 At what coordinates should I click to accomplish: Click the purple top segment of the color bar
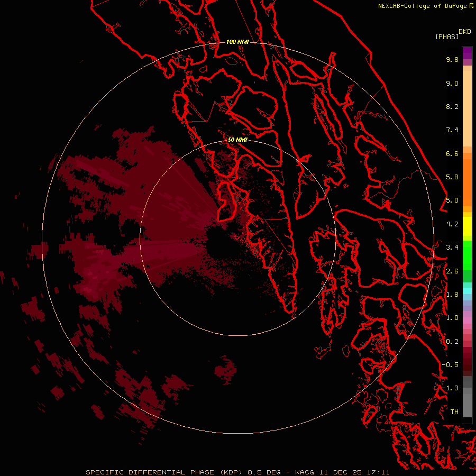point(467,53)
